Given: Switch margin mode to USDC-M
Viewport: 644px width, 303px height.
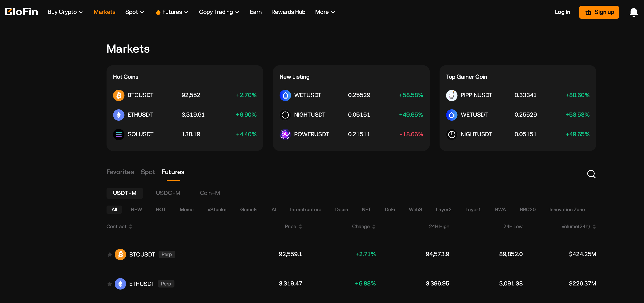Looking at the screenshot, I should coord(168,193).
